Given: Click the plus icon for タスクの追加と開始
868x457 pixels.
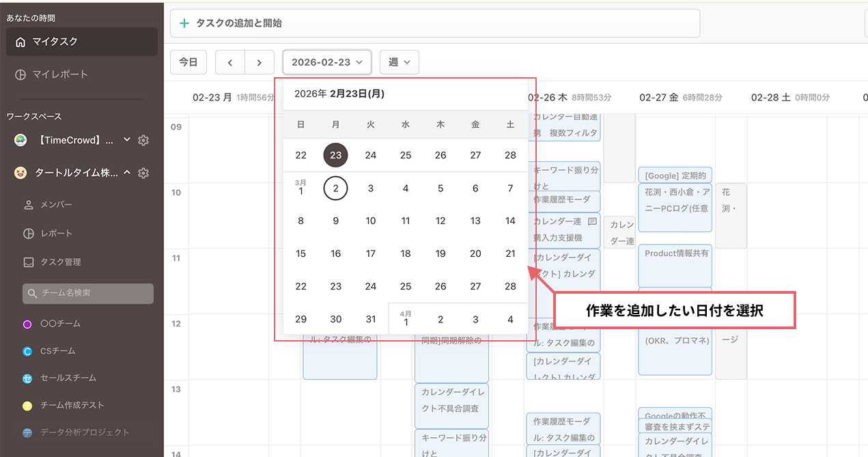Looking at the screenshot, I should (x=184, y=23).
